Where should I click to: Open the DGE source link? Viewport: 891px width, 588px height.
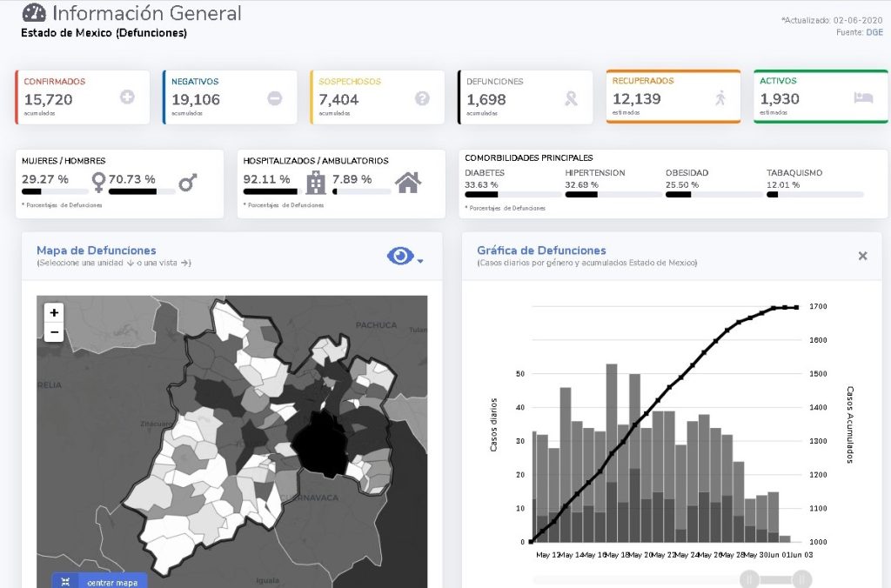coord(874,32)
